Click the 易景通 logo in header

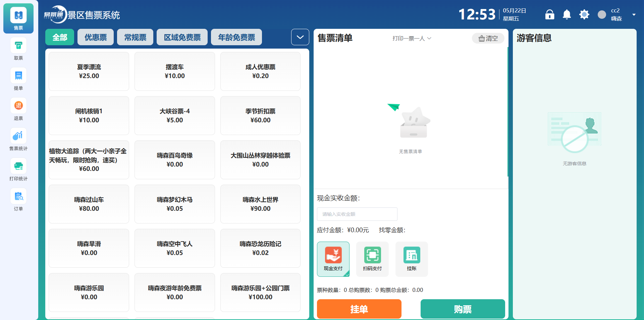pyautogui.click(x=55, y=14)
